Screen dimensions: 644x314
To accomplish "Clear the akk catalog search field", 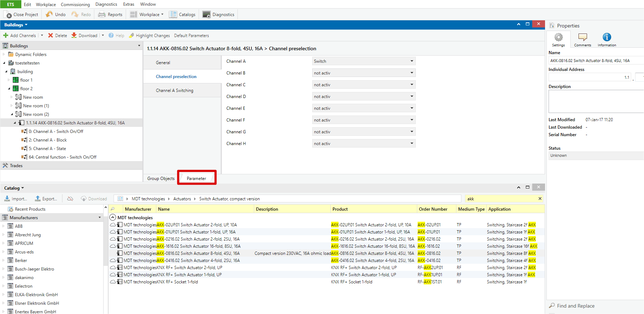I will click(x=540, y=199).
